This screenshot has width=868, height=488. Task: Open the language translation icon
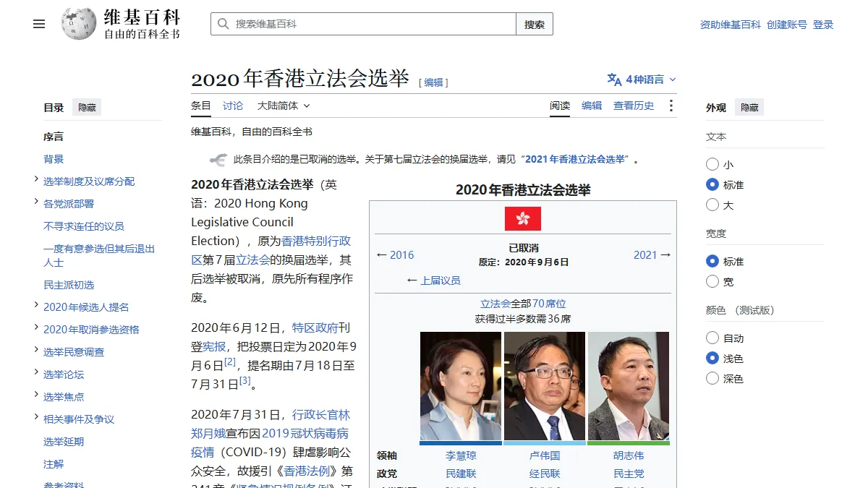pyautogui.click(x=614, y=80)
